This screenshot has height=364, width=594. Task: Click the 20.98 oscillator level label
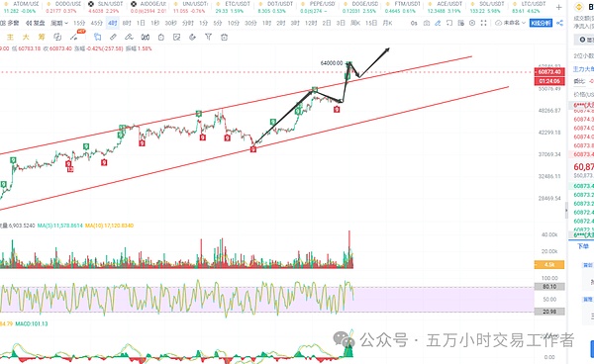point(549,312)
